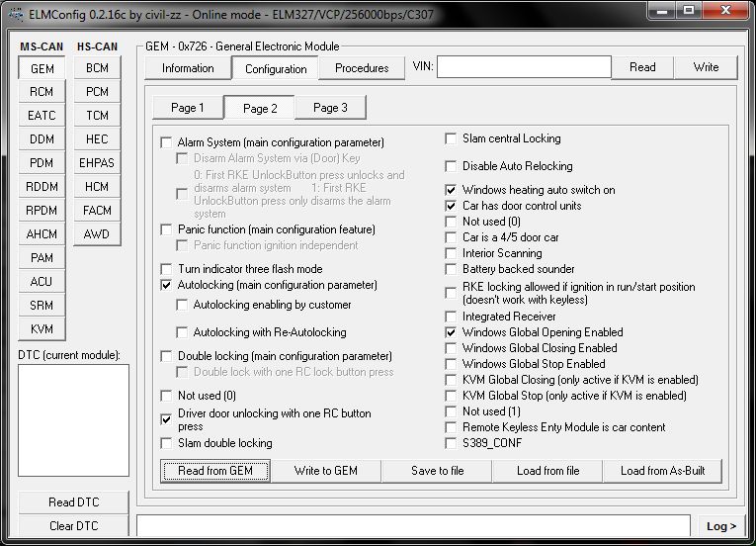Go to Page 3 tab
The image size is (756, 546).
[330, 108]
